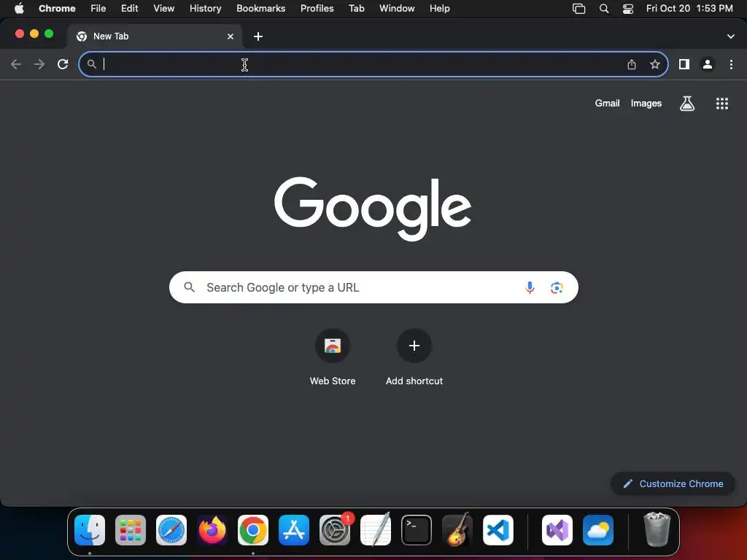Open a new tab with plus button
Viewport: 747px width, 560px height.
click(x=258, y=36)
